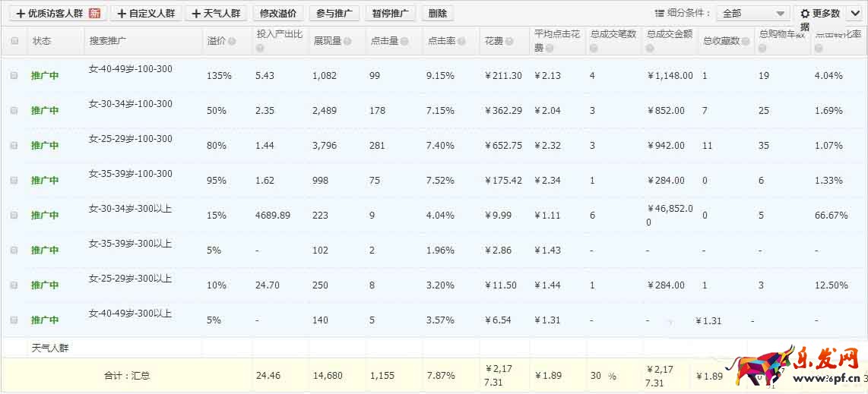This screenshot has width=868, height=394.
Task: Click the help icon beside 点击率 header
Action: click(461, 42)
